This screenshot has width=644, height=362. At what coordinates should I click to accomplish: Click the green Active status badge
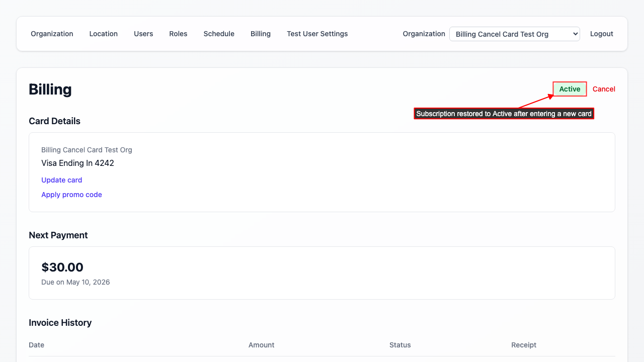coord(570,89)
